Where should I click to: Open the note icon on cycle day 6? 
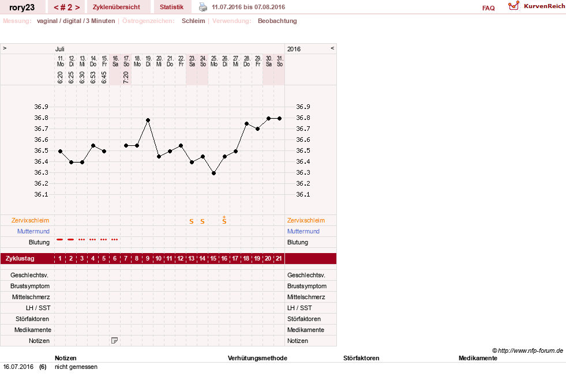point(114,341)
